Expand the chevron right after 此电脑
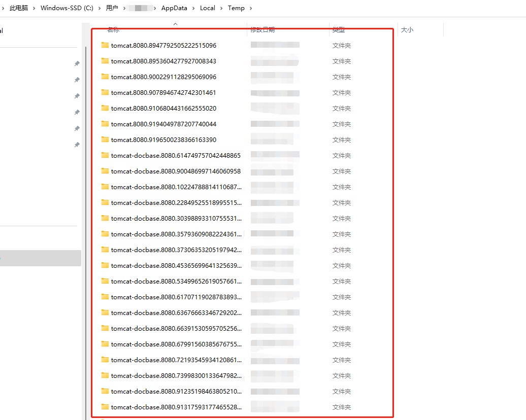The width and height of the screenshot is (526, 420). click(34, 9)
